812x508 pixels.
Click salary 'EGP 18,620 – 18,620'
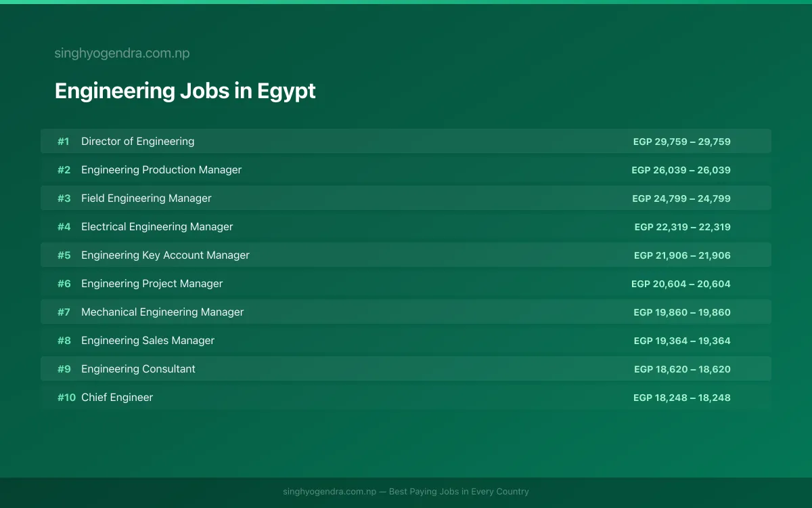click(682, 369)
